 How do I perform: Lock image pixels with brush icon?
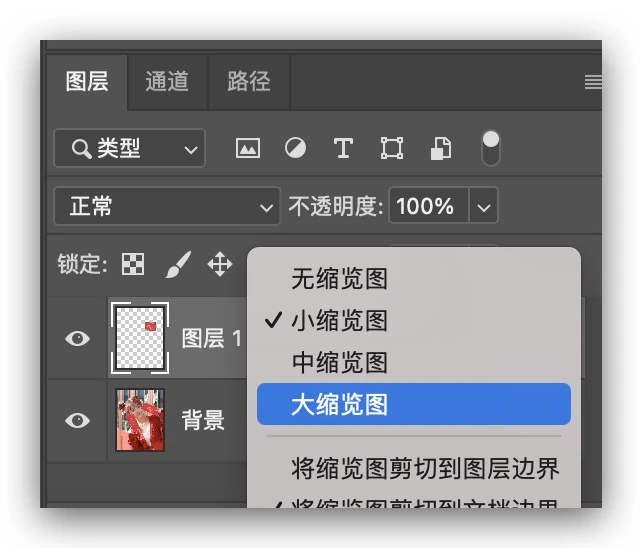(177, 264)
